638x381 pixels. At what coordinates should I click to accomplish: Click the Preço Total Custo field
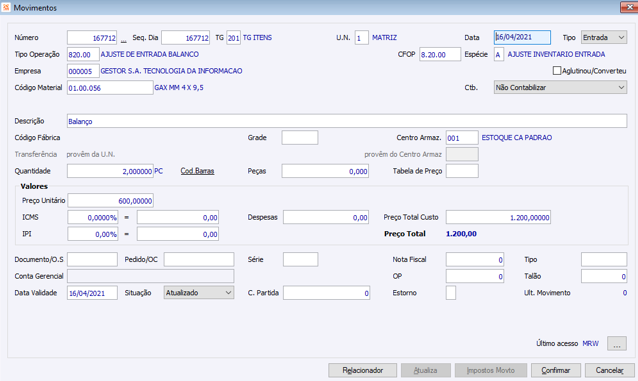tap(498, 217)
